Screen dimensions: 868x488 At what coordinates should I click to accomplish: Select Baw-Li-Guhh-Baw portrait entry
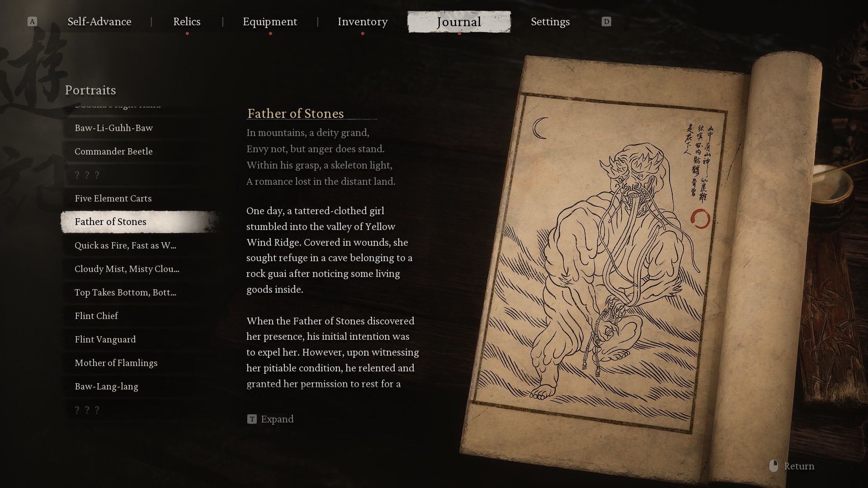point(113,127)
